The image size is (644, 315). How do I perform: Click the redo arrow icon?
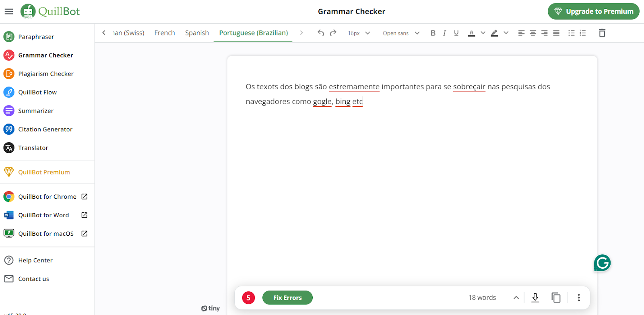click(x=333, y=33)
